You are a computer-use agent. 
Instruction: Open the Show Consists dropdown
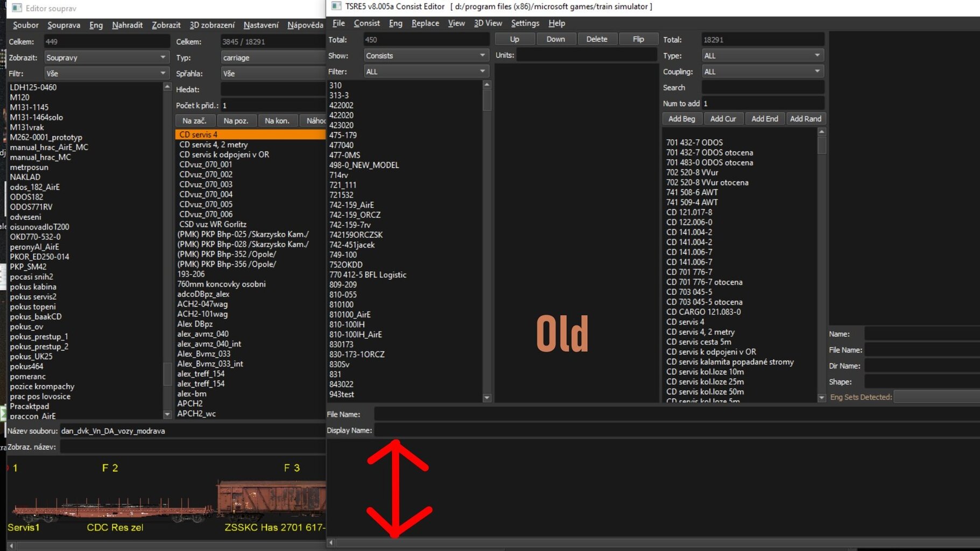425,55
